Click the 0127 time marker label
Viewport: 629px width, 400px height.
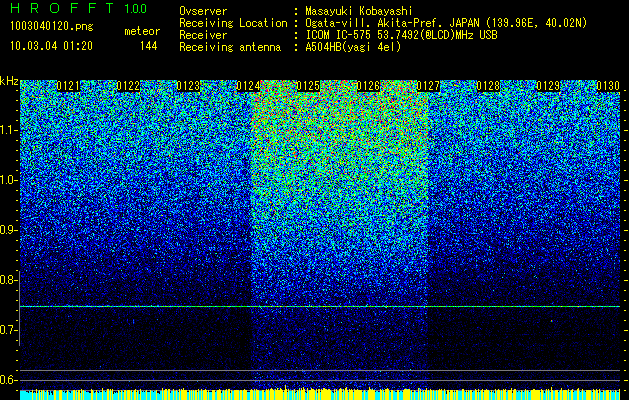point(428,86)
